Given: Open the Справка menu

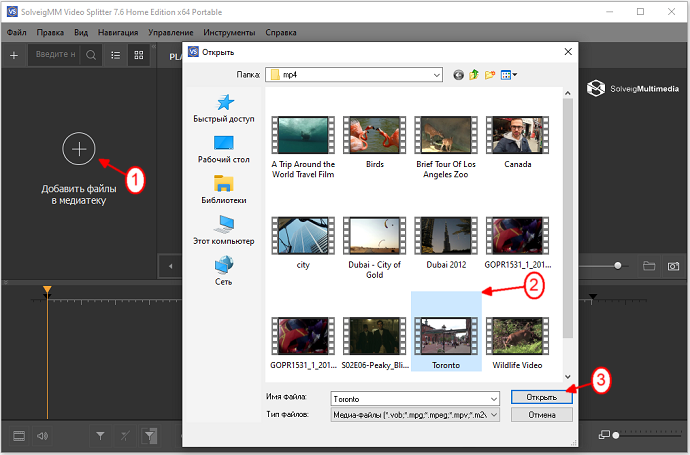Looking at the screenshot, I should click(281, 33).
